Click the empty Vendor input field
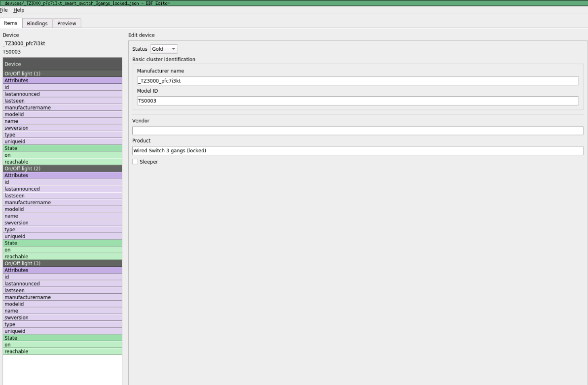 pyautogui.click(x=358, y=131)
